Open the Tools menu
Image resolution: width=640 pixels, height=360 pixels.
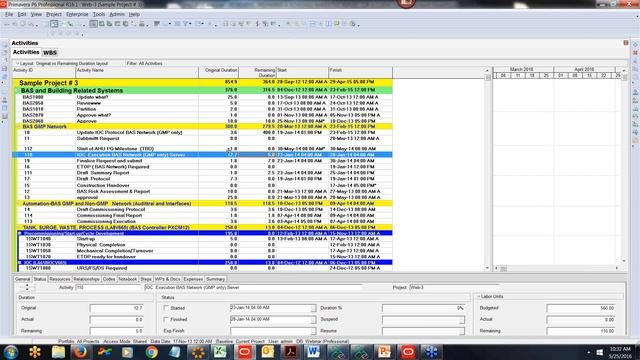(99, 14)
